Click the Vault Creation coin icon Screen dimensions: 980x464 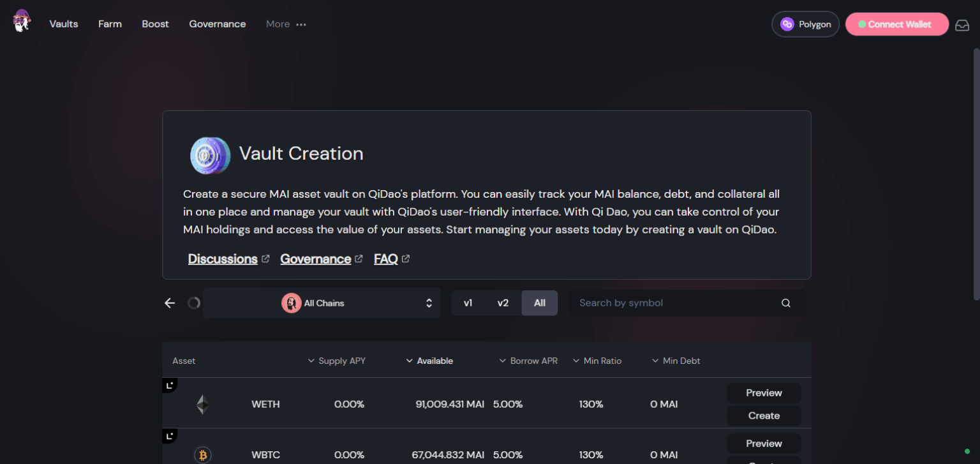point(211,156)
